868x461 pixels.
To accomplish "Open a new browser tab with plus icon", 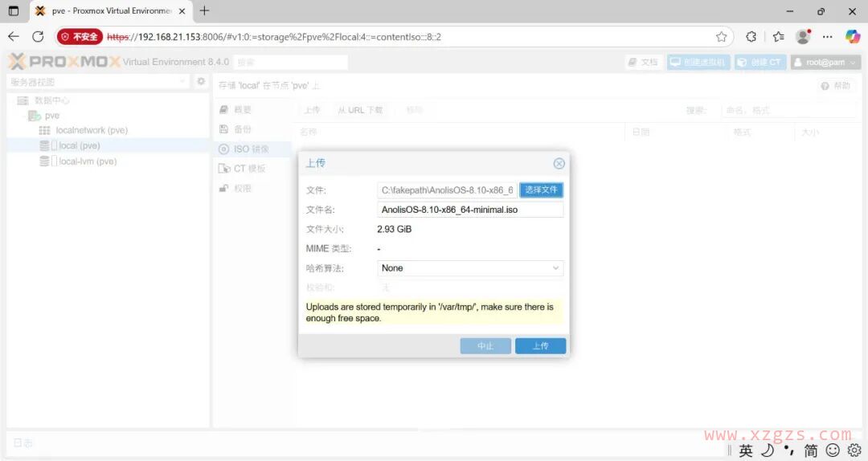I will tap(204, 11).
